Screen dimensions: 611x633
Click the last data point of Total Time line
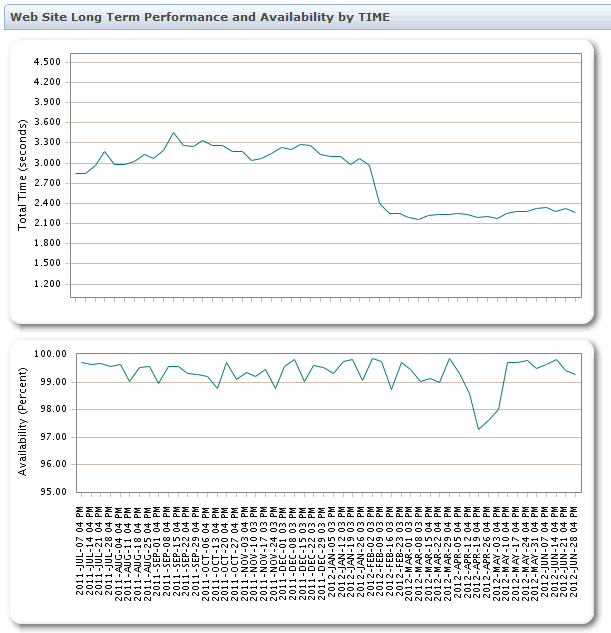tap(575, 212)
